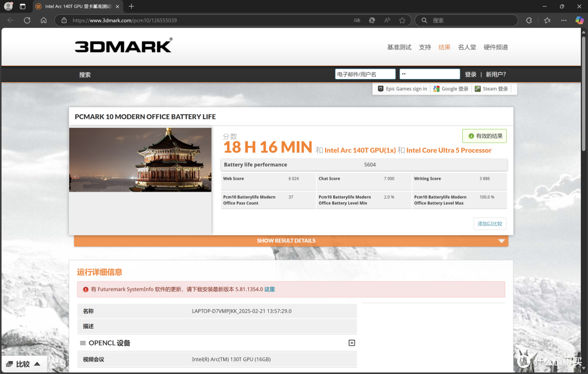Expand SHOW RESULT DETAILS bar

click(x=291, y=241)
